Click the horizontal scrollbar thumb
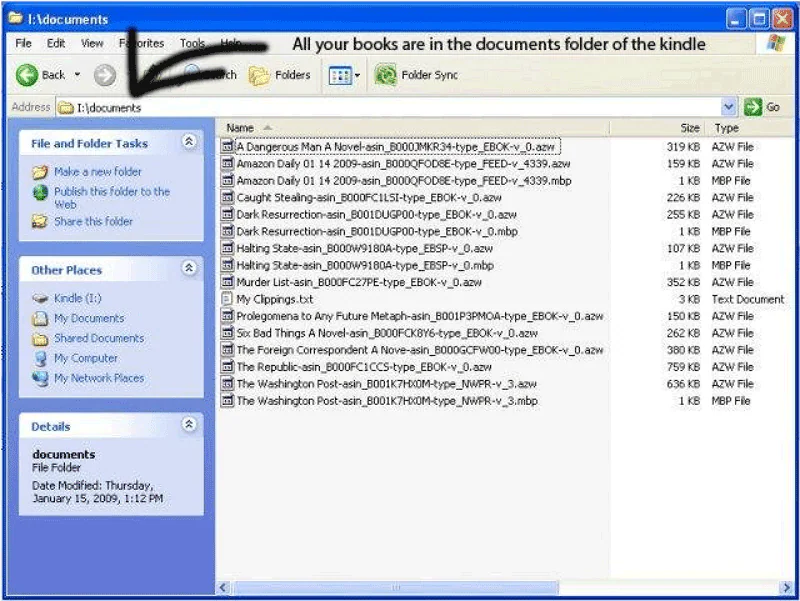This screenshot has width=800, height=601. [396, 588]
